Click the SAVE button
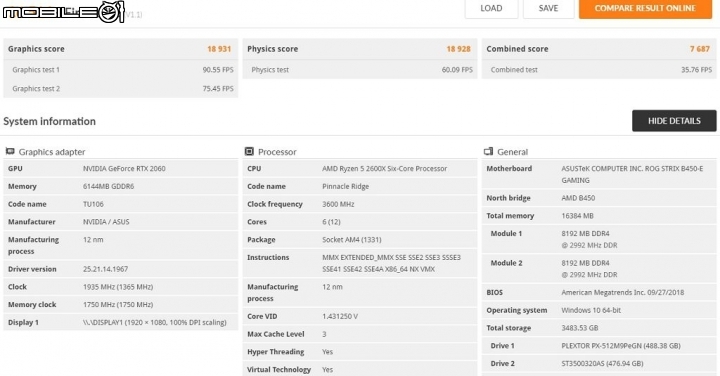Viewport: 720px width, 376px height. click(x=548, y=8)
